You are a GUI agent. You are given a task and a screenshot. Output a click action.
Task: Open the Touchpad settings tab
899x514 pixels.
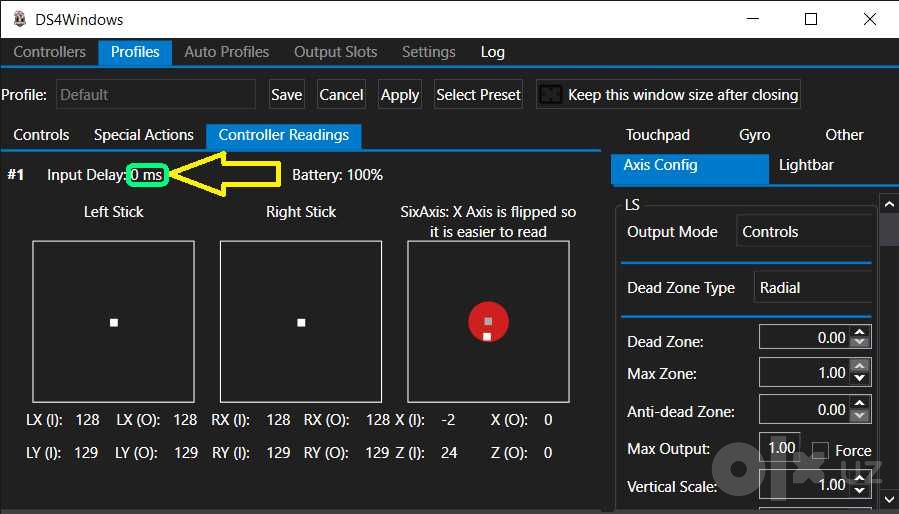click(658, 135)
